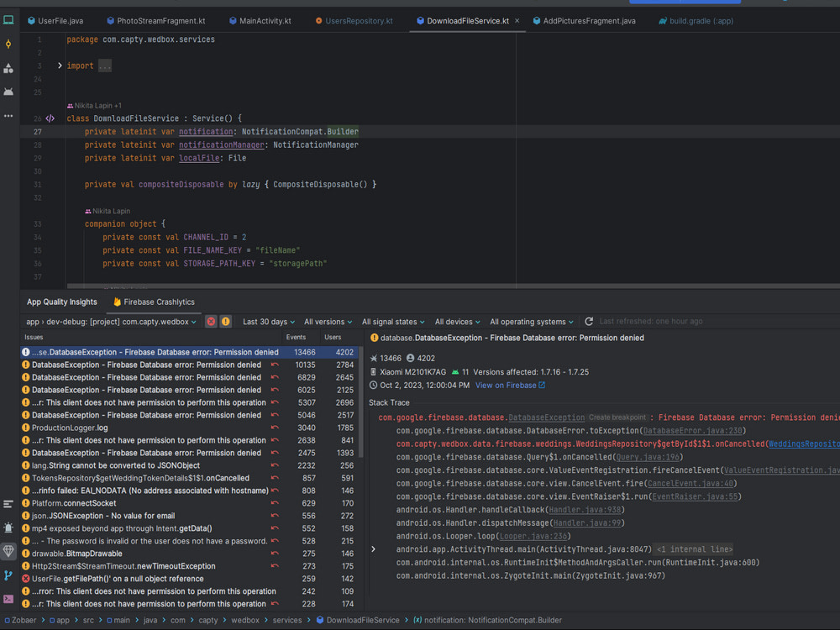Toggle the non-fatal issues yellow filter
Image resolution: width=840 pixels, height=630 pixels.
(x=225, y=322)
